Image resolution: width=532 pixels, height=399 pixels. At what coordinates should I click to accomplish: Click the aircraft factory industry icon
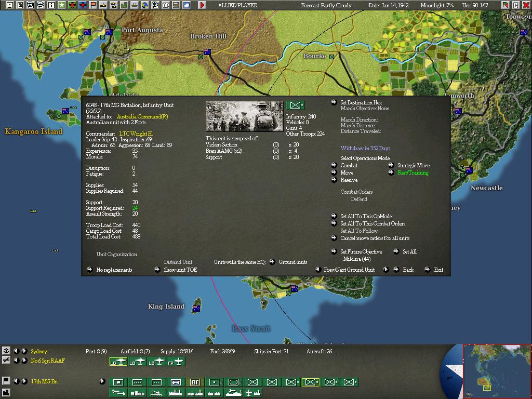[x=253, y=393]
